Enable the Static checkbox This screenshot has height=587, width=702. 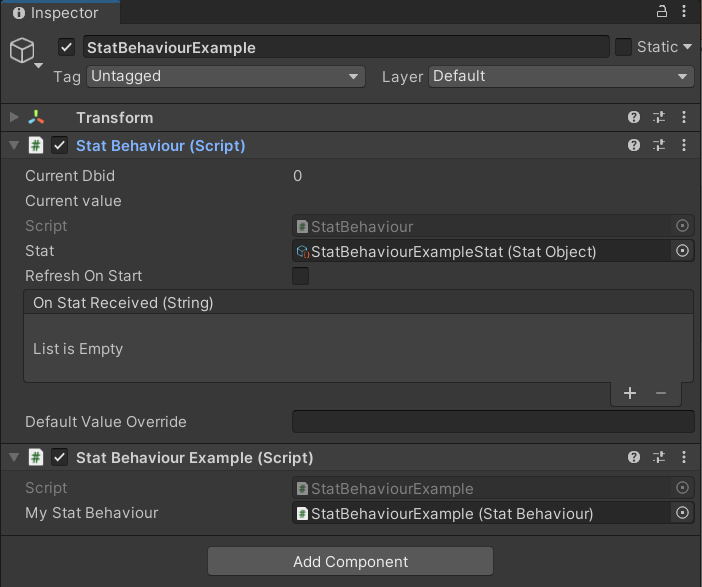coord(623,47)
